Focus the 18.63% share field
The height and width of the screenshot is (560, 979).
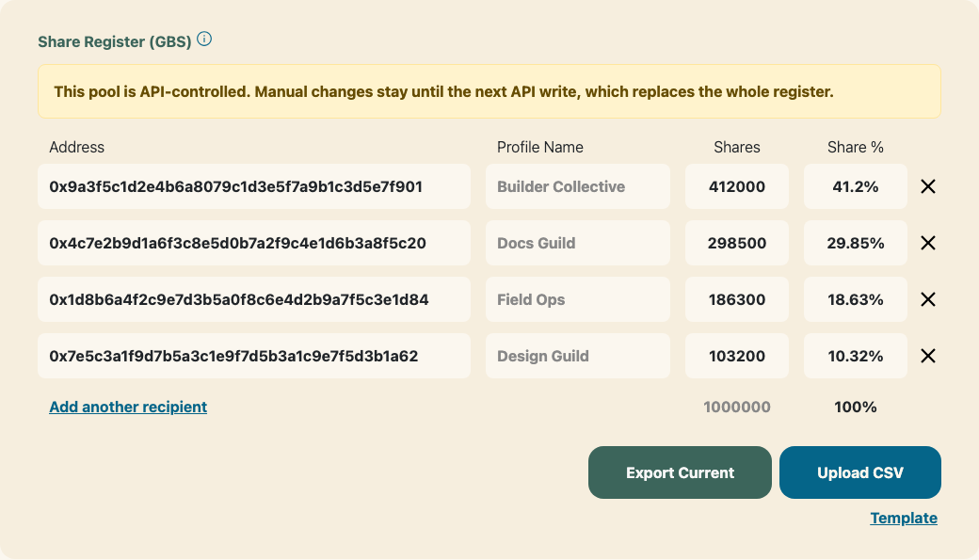click(x=856, y=299)
